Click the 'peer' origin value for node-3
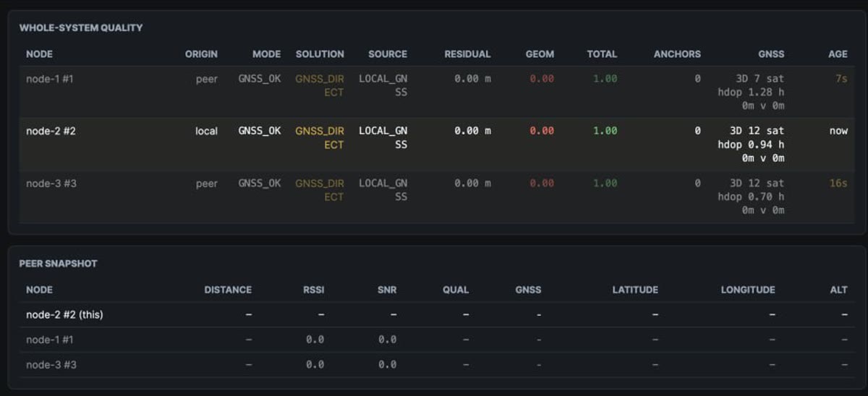The width and height of the screenshot is (868, 396). (206, 184)
